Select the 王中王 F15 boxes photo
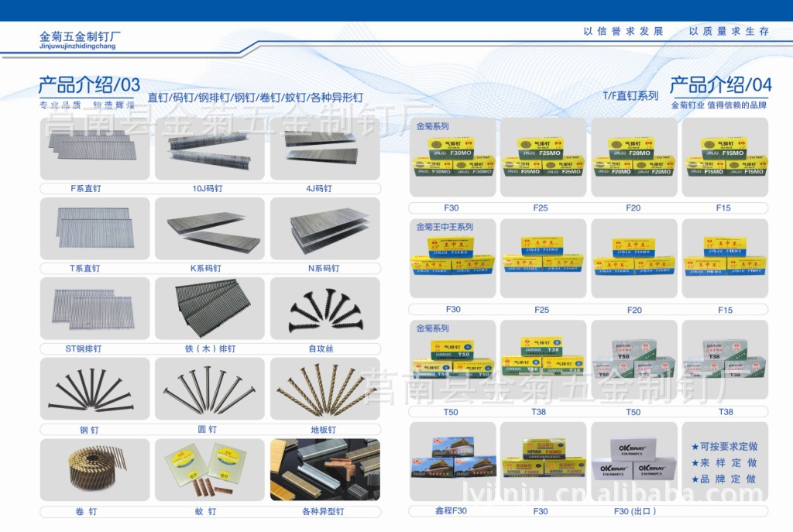The height and width of the screenshot is (532, 793). pos(725,259)
